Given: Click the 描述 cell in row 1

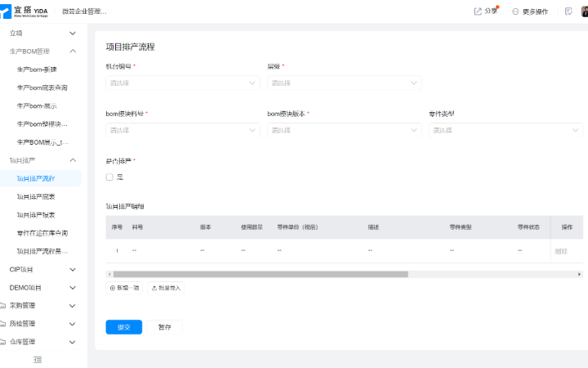Looking at the screenshot, I should [370, 250].
